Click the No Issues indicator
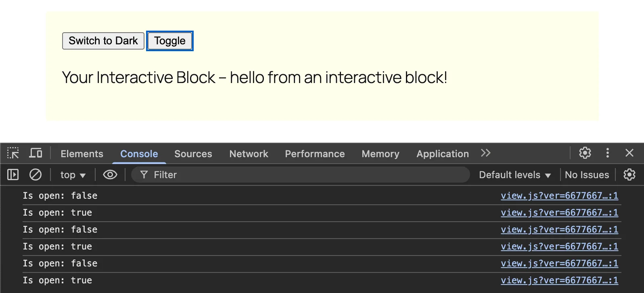The width and height of the screenshot is (644, 293). pyautogui.click(x=587, y=175)
